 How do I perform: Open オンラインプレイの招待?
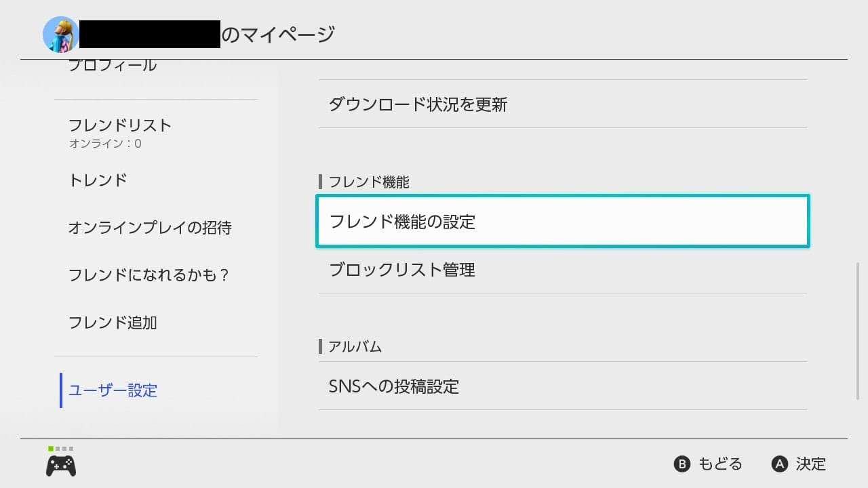pyautogui.click(x=151, y=228)
